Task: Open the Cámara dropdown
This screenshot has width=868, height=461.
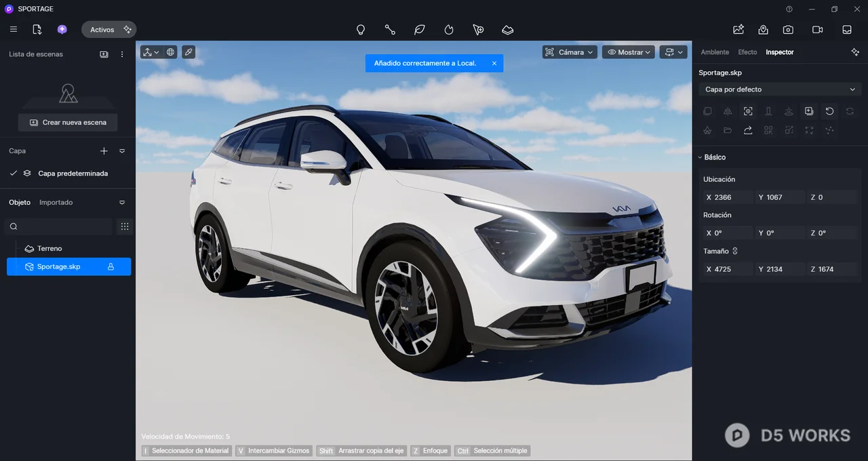Action: click(570, 52)
